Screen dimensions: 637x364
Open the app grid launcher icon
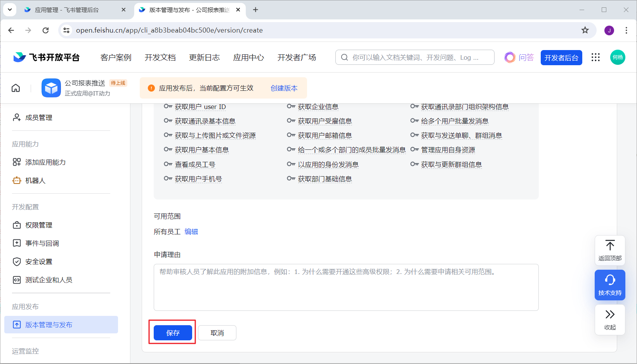[x=595, y=57]
